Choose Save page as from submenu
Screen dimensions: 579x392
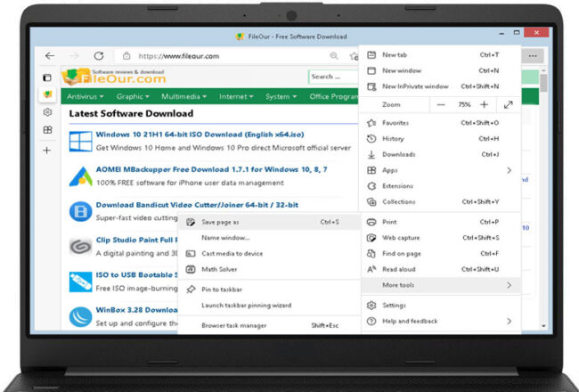tap(220, 222)
